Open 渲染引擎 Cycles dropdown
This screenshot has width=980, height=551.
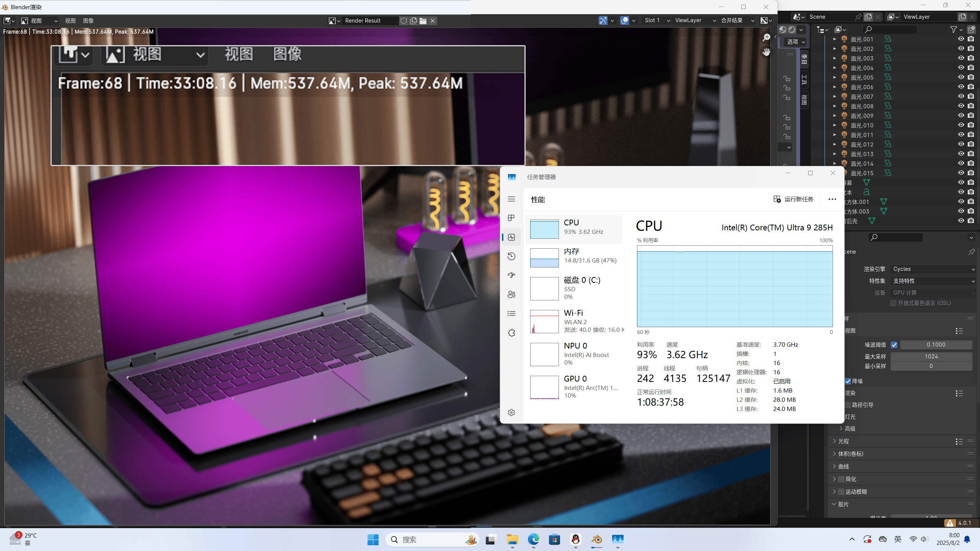pyautogui.click(x=933, y=269)
